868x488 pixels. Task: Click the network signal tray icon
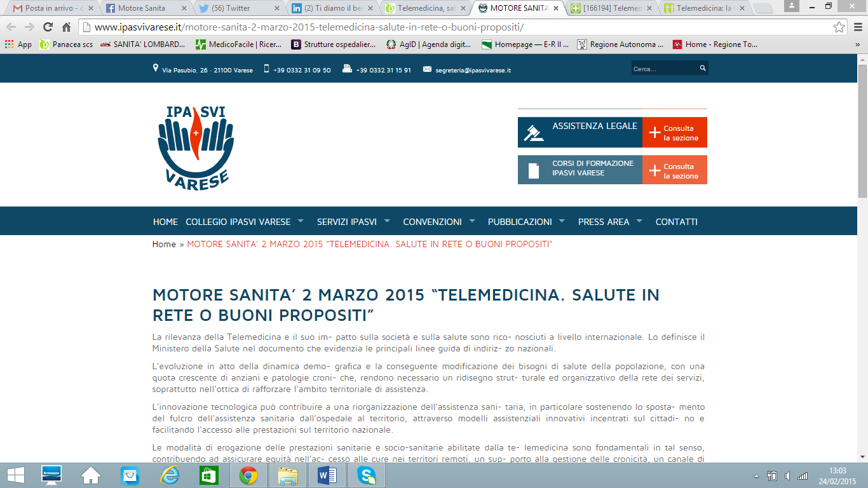click(803, 475)
